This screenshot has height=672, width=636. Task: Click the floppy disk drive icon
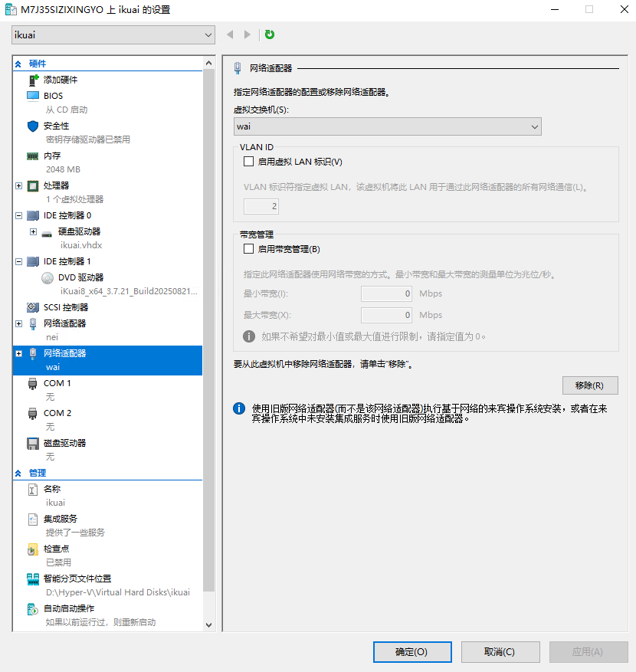(x=33, y=443)
